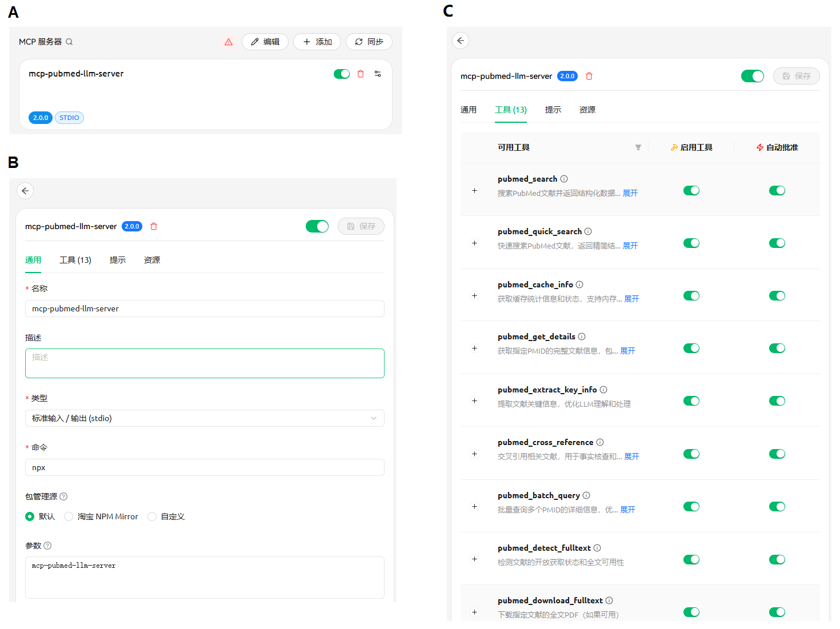The height and width of the screenshot is (629, 840).
Task: Open the 资源 tab in panel C
Action: coord(587,110)
